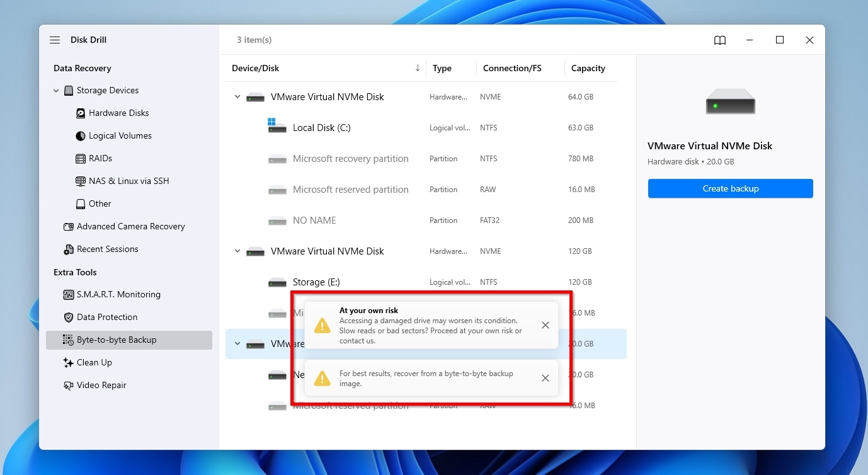Open RAIDs category

[x=100, y=158]
